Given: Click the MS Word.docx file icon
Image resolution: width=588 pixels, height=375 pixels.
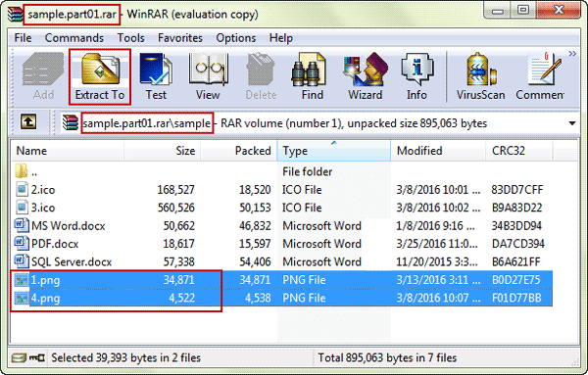Looking at the screenshot, I should (x=22, y=225).
